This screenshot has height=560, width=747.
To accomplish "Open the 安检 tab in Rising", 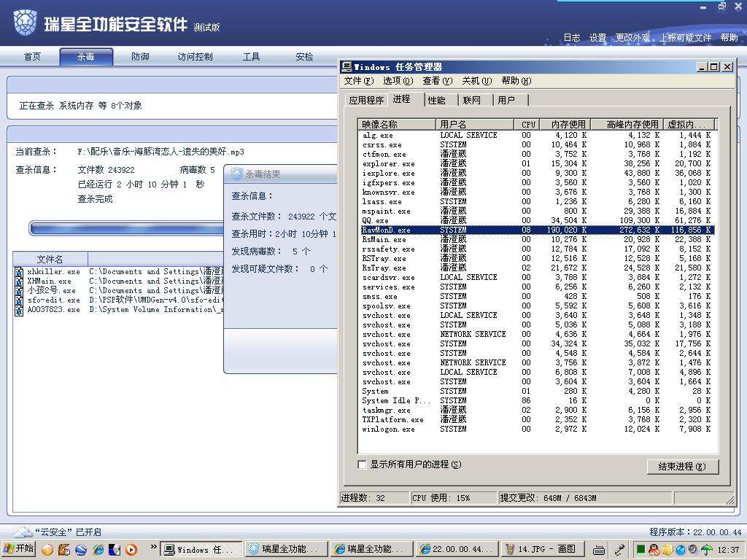I will tap(304, 57).
